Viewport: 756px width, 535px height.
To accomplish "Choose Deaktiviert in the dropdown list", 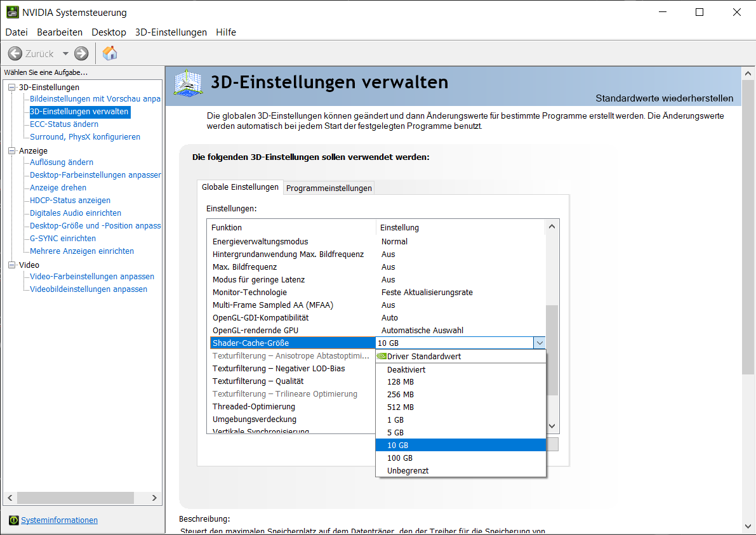I will point(460,370).
